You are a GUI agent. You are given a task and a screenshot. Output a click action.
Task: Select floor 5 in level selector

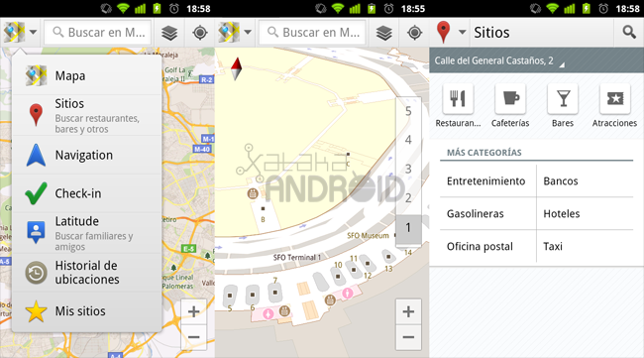click(x=408, y=111)
